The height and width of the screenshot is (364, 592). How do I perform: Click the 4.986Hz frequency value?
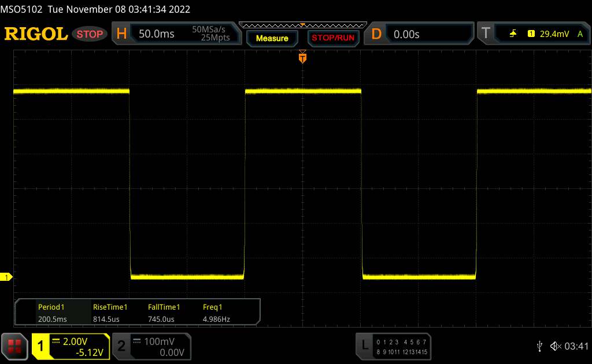pyautogui.click(x=216, y=319)
